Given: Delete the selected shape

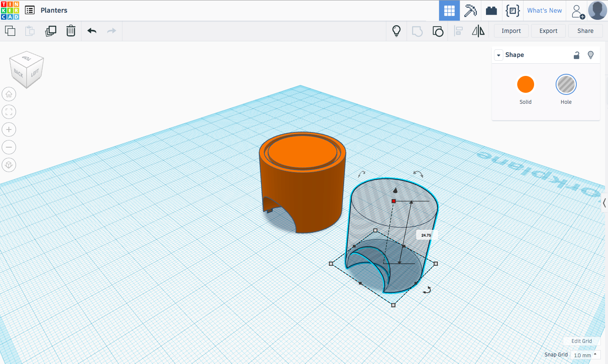Looking at the screenshot, I should coord(71,31).
